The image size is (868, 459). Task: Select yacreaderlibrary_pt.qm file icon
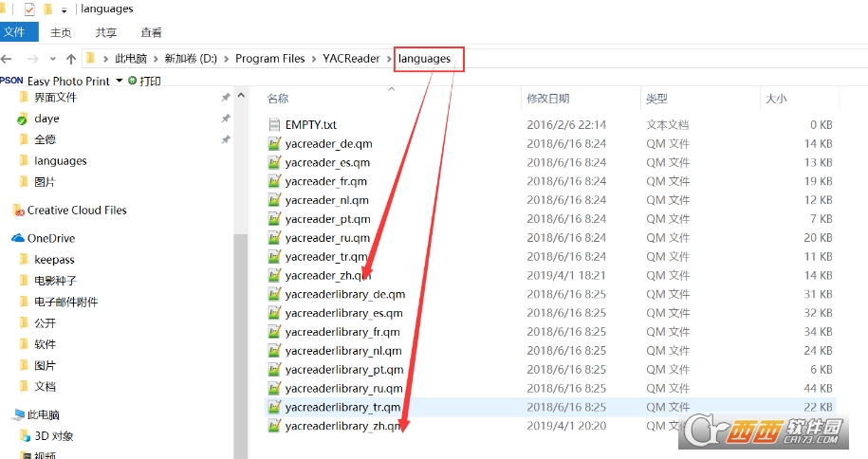coord(274,369)
